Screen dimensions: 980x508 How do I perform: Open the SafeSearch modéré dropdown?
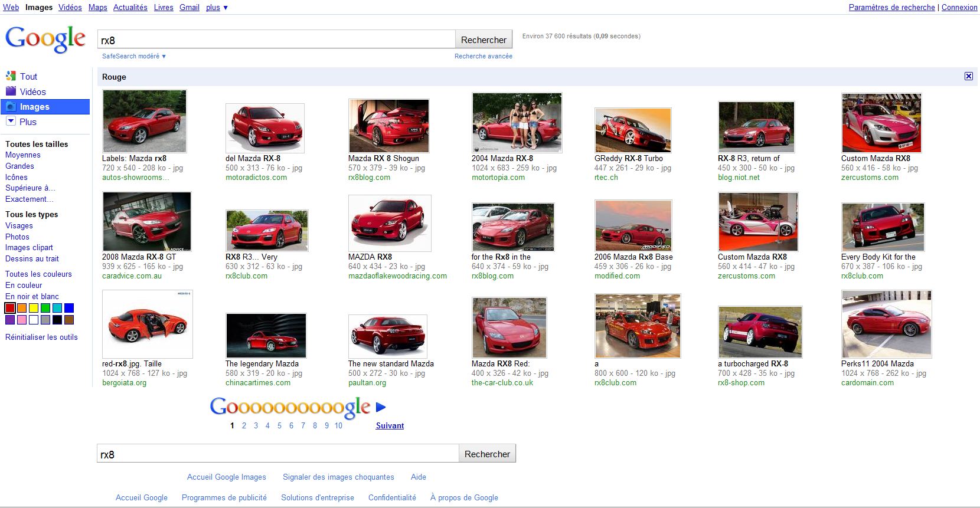tap(134, 56)
